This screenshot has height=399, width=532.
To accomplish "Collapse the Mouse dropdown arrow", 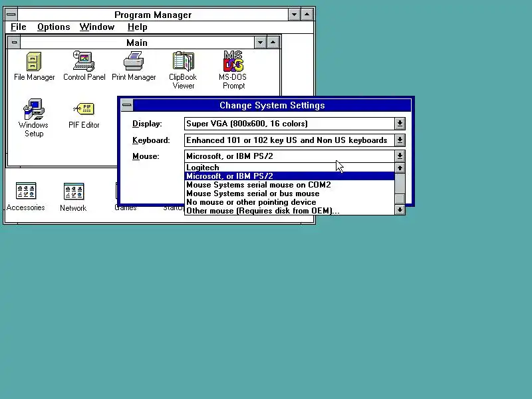I will [x=400, y=156].
